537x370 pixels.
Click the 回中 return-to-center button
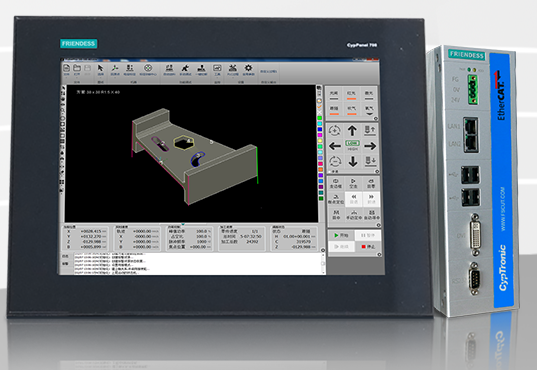336,215
